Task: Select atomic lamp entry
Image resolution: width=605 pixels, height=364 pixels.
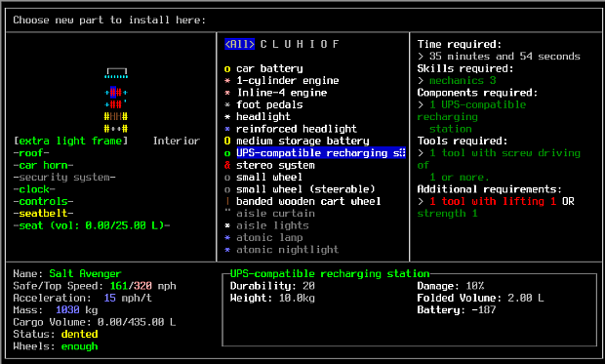Action: coord(269,237)
